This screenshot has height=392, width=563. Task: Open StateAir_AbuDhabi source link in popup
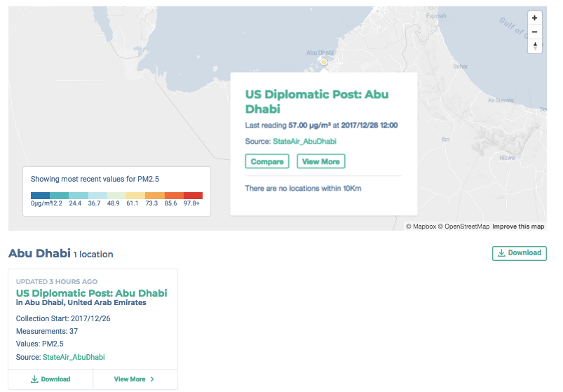(304, 142)
